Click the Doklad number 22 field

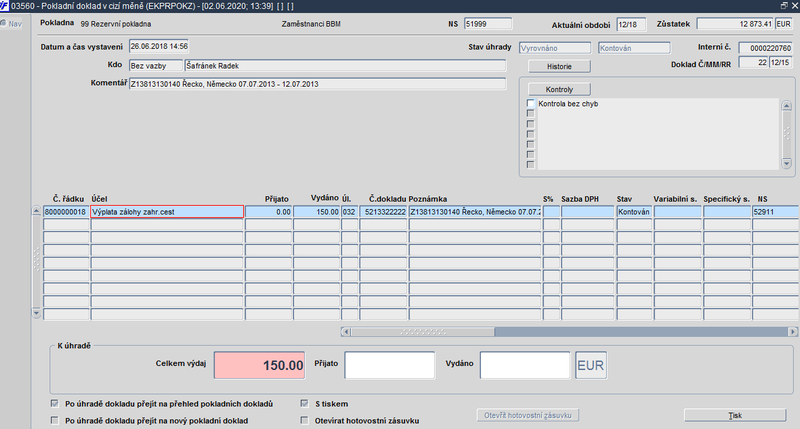pyautogui.click(x=754, y=62)
